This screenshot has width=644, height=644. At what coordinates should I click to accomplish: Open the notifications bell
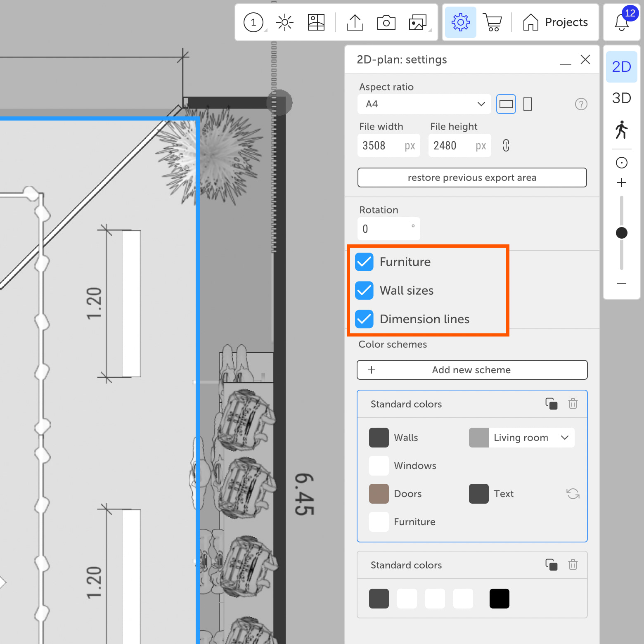pyautogui.click(x=621, y=23)
